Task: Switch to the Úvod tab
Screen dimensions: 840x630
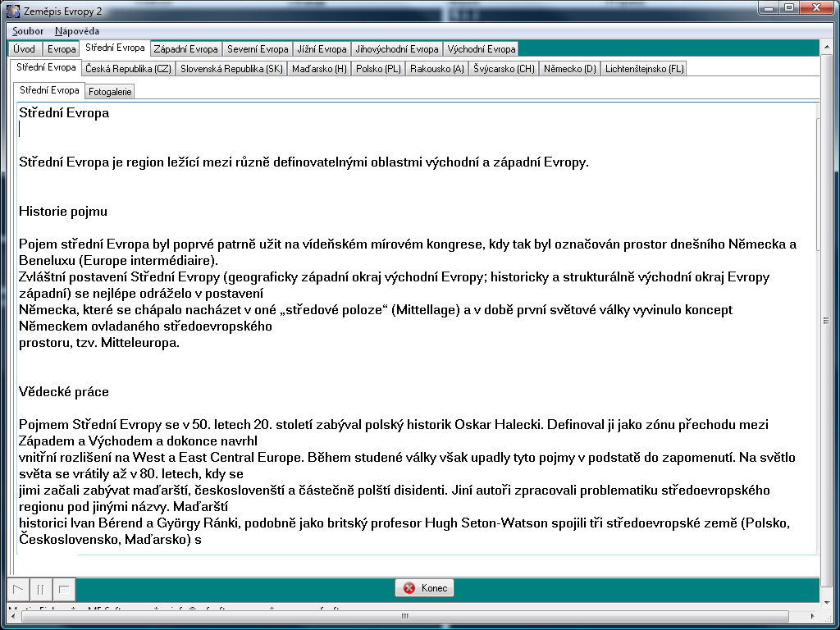Action: pos(24,48)
